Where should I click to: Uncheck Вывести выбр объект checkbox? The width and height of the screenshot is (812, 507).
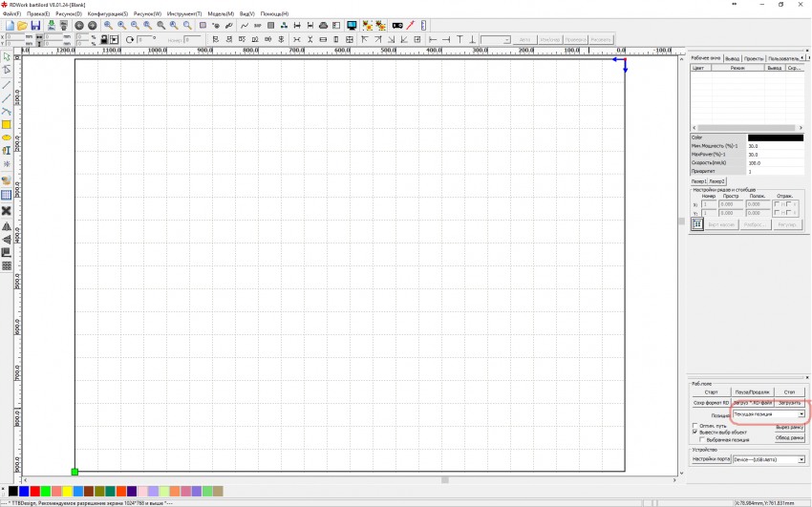(x=694, y=432)
